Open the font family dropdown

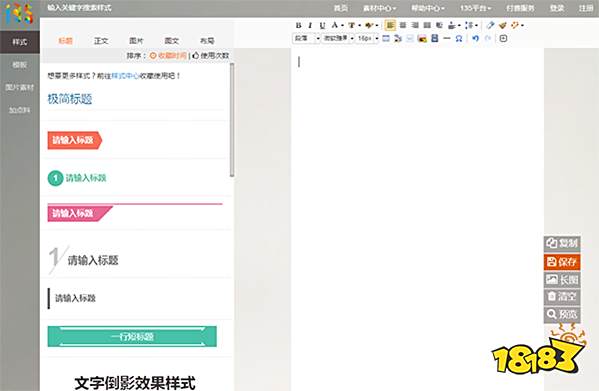pos(338,38)
